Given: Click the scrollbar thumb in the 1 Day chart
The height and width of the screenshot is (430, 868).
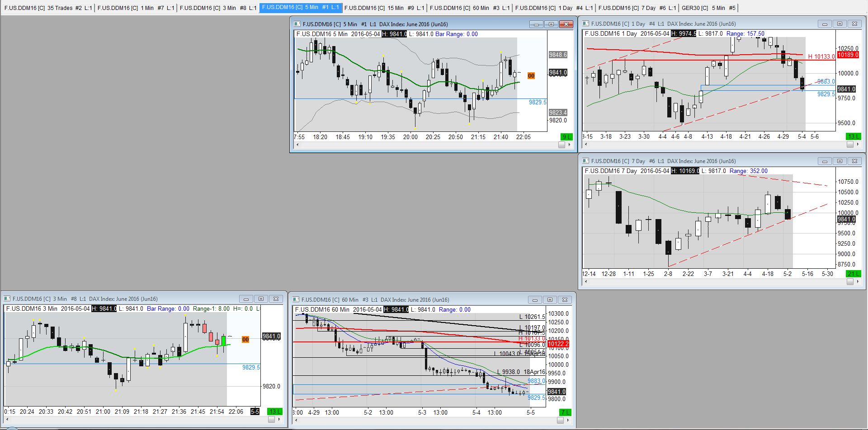Looking at the screenshot, I should (x=850, y=145).
